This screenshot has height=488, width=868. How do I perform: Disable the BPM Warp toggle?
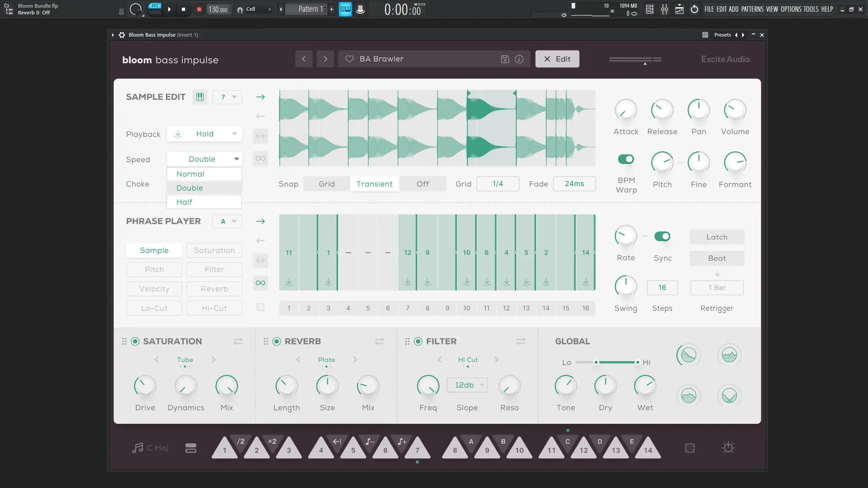point(626,159)
